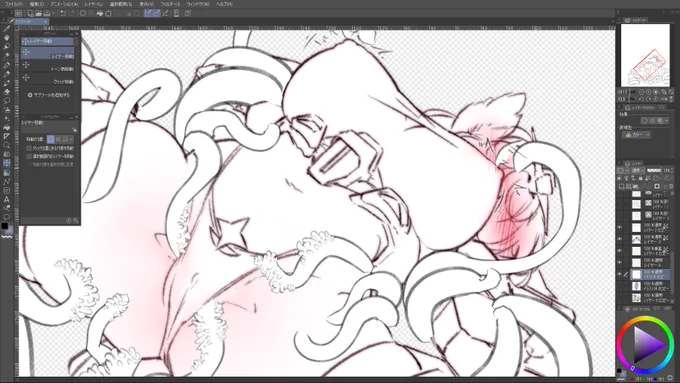Click the rotate left icon under Navigator
The width and height of the screenshot is (680, 383).
642,99
